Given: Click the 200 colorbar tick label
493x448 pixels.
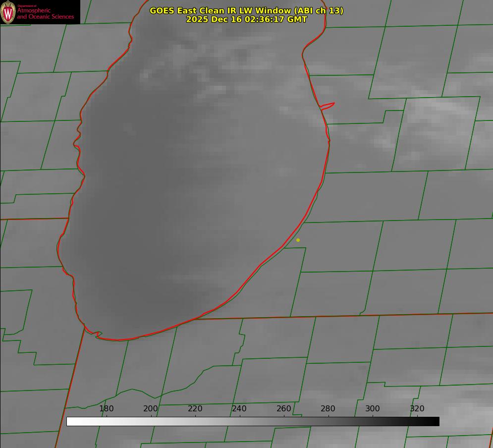Looking at the screenshot, I should point(151,408).
